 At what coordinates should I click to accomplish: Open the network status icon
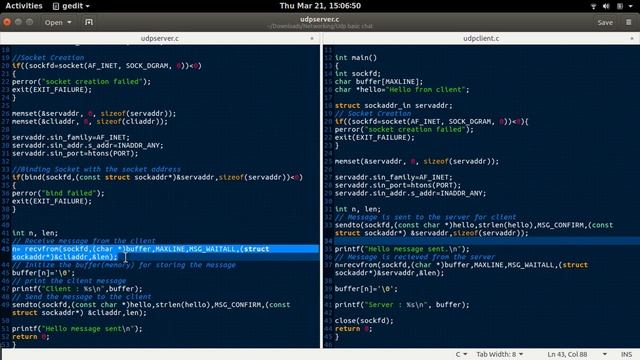point(593,6)
